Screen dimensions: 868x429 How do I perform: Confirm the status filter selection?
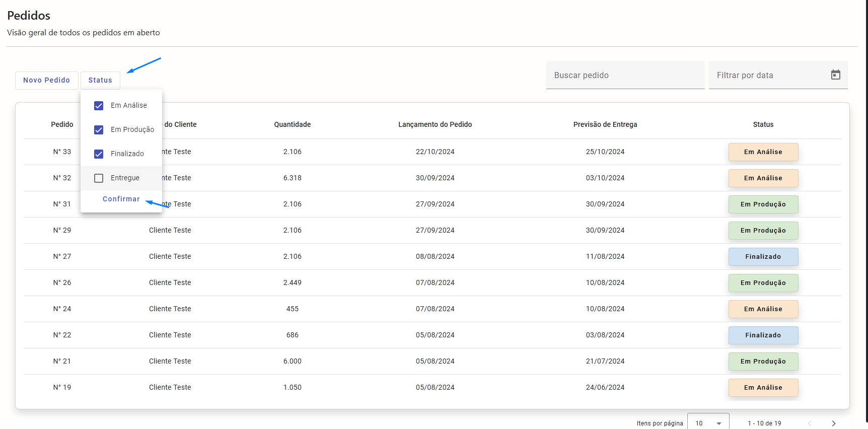tap(121, 199)
